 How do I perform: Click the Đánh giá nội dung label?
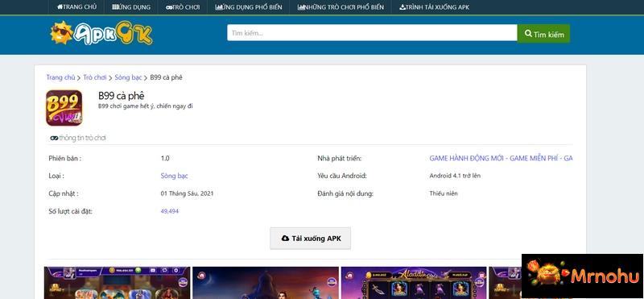345,193
